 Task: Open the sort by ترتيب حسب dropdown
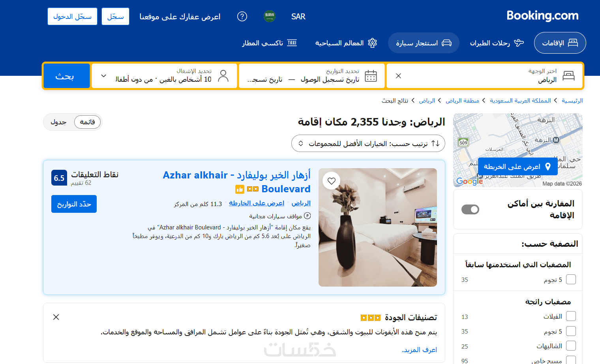[x=368, y=143]
